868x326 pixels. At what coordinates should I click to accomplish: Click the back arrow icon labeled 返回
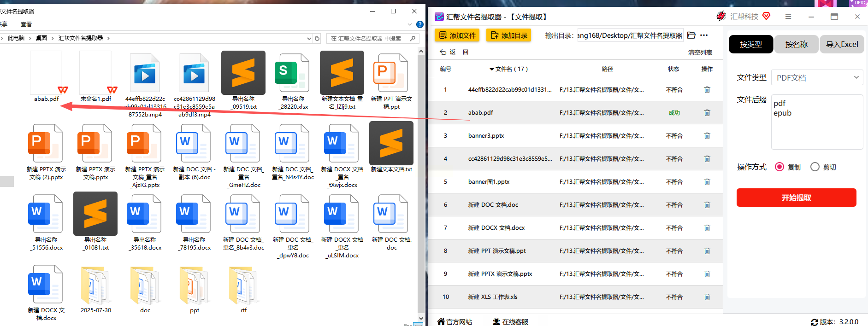pyautogui.click(x=443, y=52)
